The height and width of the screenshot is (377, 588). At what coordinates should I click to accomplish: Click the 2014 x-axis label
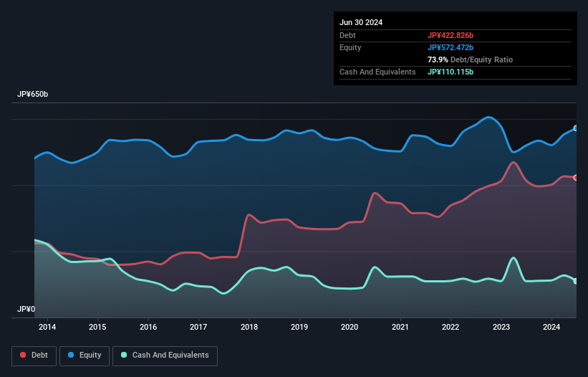click(47, 327)
